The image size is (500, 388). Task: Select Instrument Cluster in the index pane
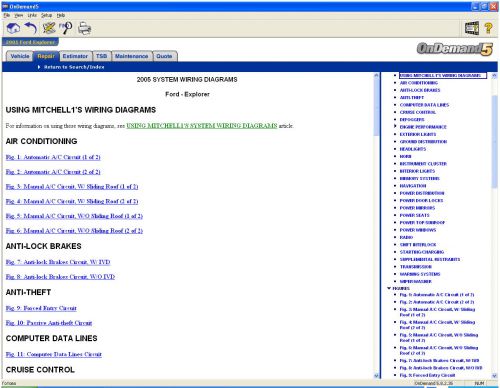coord(423,164)
